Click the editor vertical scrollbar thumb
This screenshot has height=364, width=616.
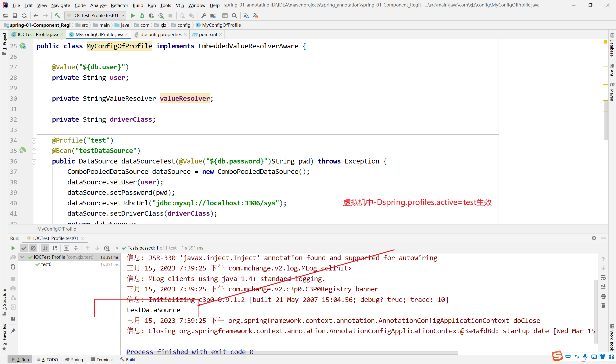[606, 120]
